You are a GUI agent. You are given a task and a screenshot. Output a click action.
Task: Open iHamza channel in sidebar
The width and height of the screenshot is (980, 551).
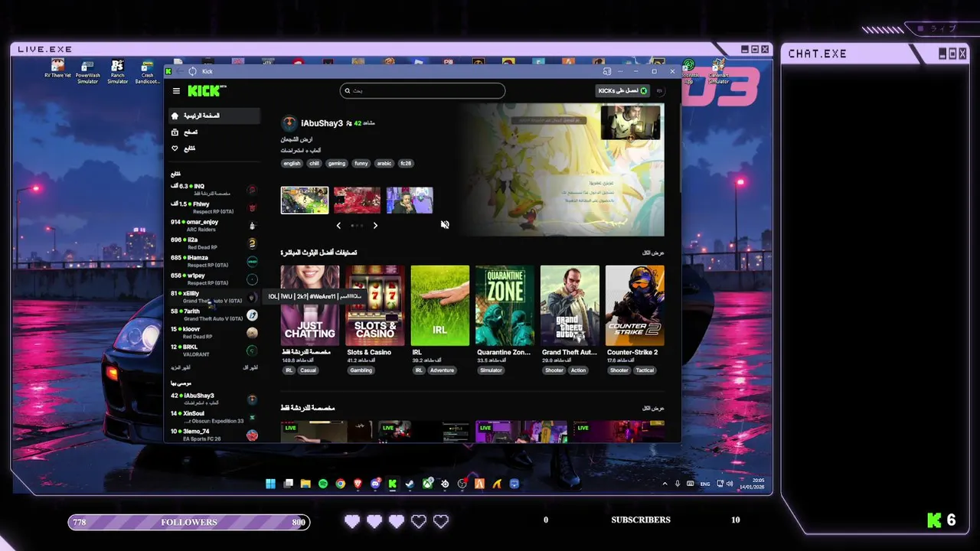click(214, 261)
